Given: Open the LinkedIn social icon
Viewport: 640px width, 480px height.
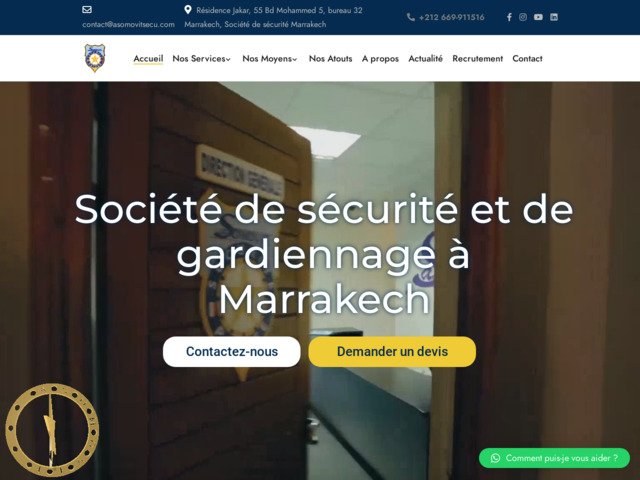Looking at the screenshot, I should pyautogui.click(x=554, y=17).
